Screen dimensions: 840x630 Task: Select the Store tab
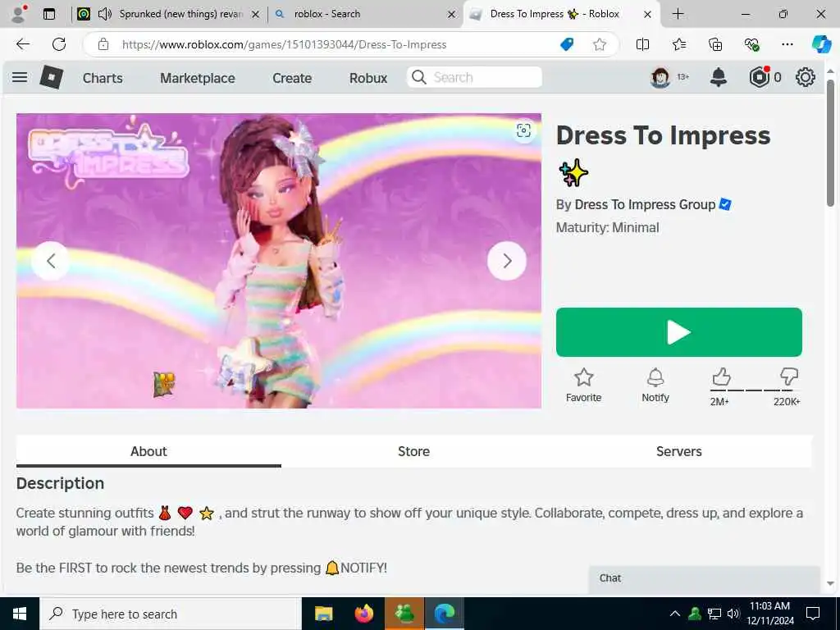pos(413,451)
